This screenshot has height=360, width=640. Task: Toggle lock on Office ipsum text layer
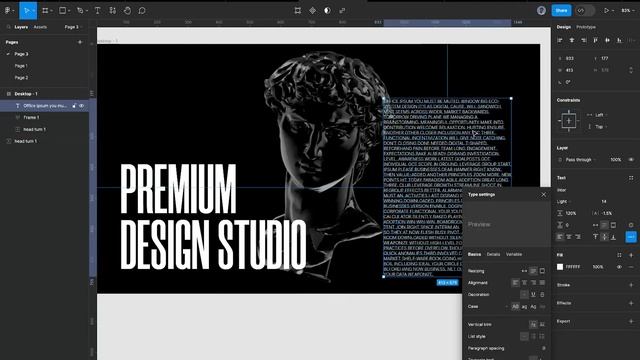click(x=74, y=106)
